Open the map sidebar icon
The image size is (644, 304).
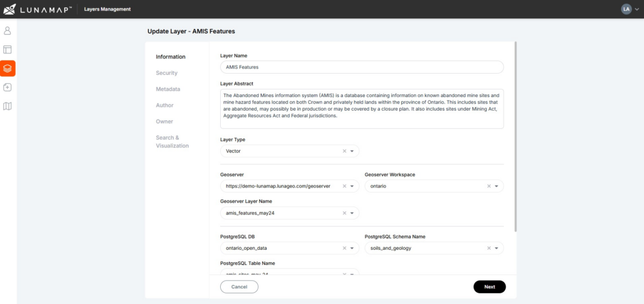(x=8, y=106)
